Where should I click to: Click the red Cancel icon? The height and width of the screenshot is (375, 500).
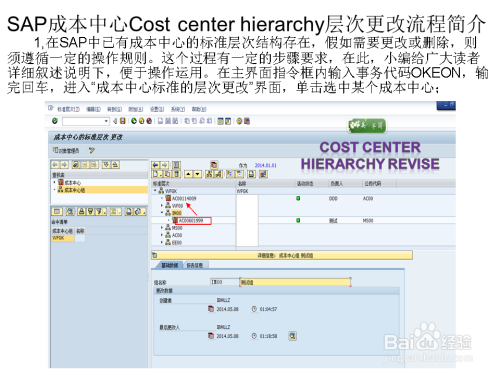149,121
